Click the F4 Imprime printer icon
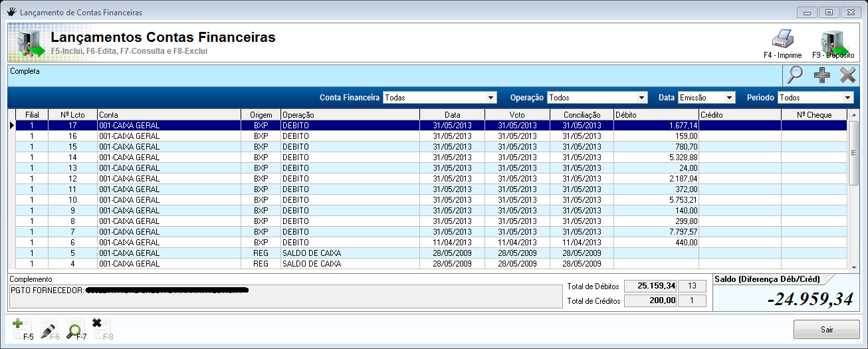 click(x=782, y=40)
